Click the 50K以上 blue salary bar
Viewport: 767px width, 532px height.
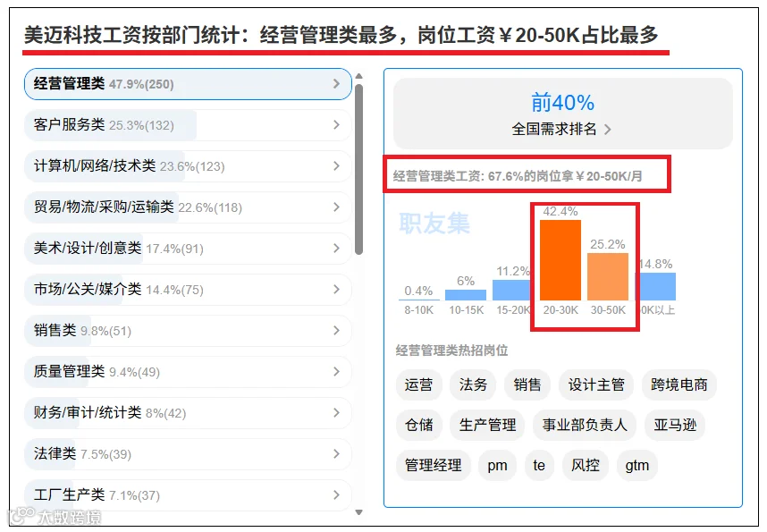pyautogui.click(x=655, y=286)
